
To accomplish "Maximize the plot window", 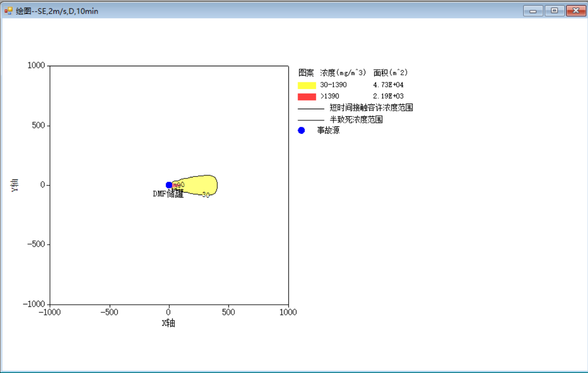I will tap(554, 11).
